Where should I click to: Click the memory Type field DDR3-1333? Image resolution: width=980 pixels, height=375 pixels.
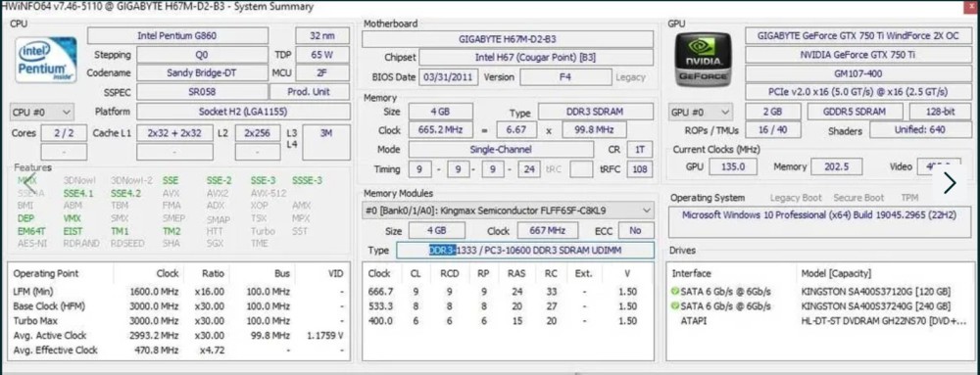click(525, 251)
